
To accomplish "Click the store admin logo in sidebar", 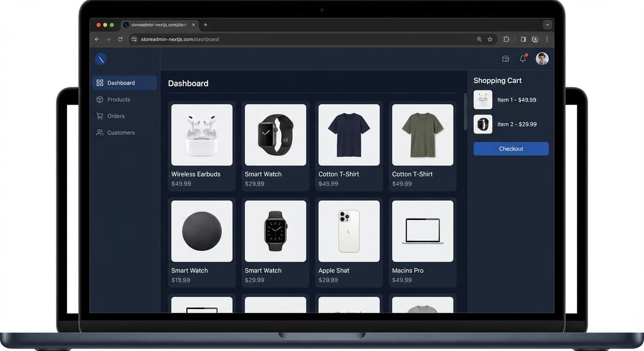I will pyautogui.click(x=101, y=58).
